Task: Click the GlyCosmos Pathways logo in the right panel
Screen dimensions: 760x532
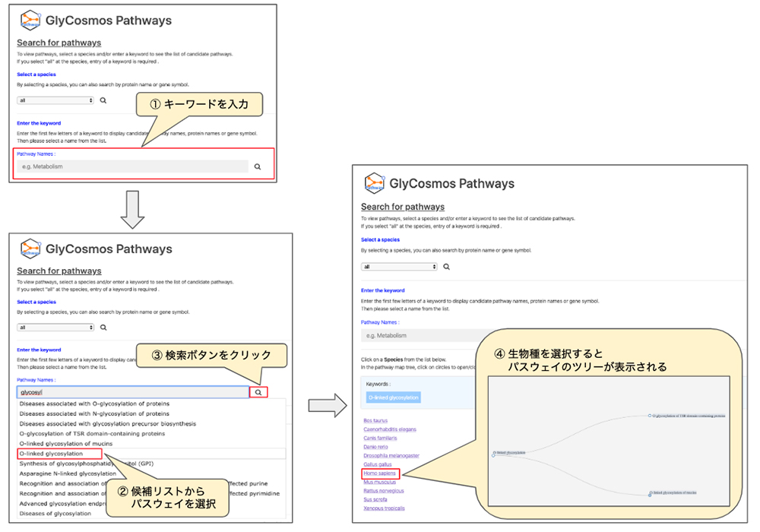Action: coord(374,183)
